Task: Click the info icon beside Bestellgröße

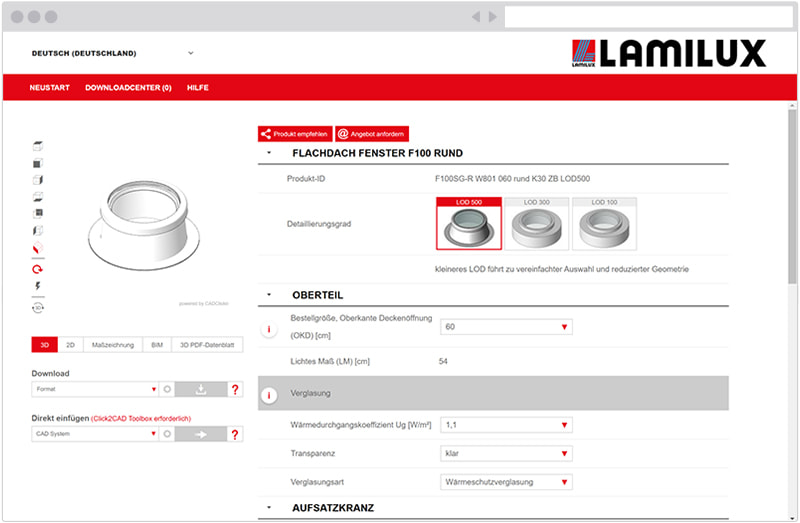Action: coord(269,329)
